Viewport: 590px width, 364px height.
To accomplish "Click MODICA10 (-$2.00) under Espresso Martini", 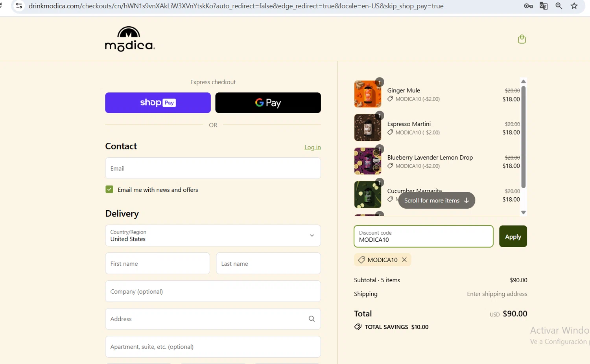I will 417,132.
